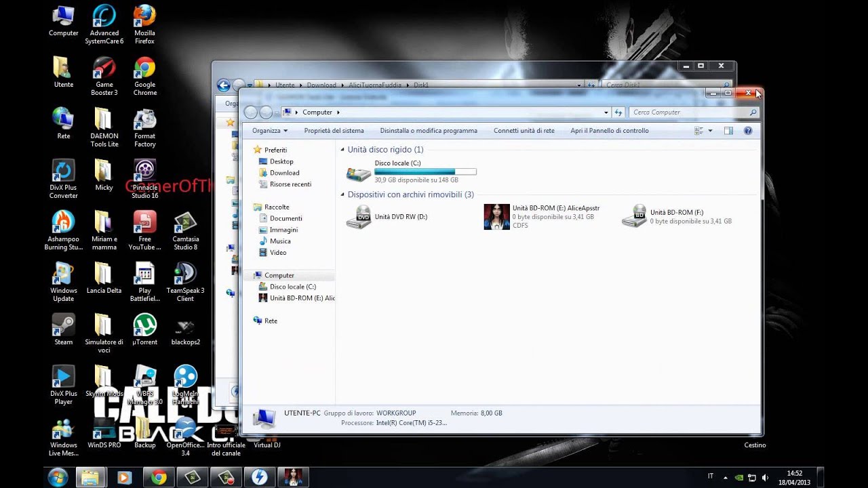The width and height of the screenshot is (868, 488).
Task: Open the Organizza dropdown menu
Action: click(270, 131)
